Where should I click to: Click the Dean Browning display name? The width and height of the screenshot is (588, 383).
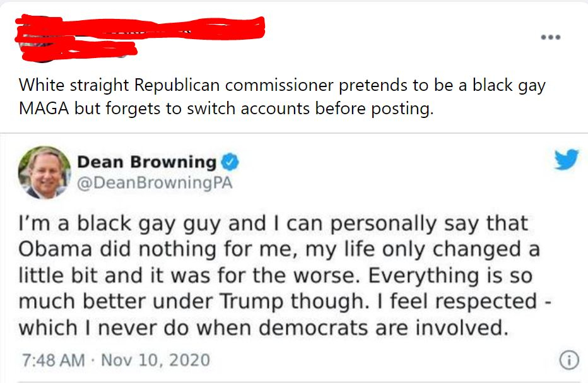(146, 162)
